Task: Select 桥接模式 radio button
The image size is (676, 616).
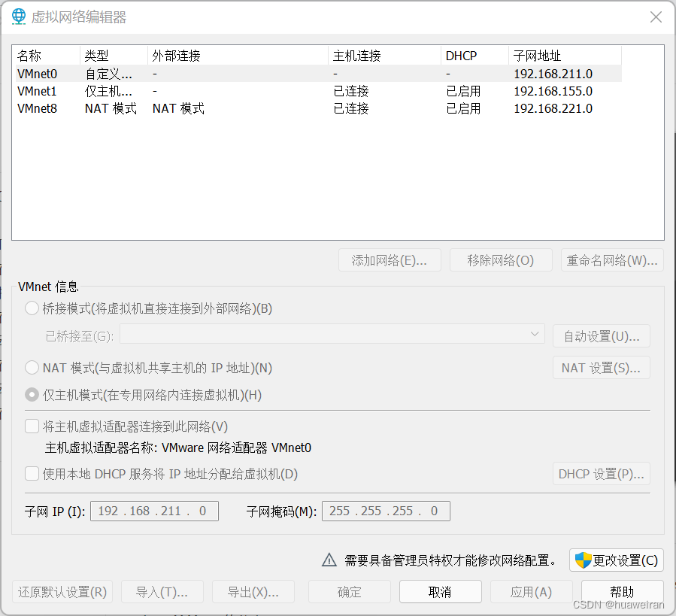Action: pyautogui.click(x=32, y=308)
